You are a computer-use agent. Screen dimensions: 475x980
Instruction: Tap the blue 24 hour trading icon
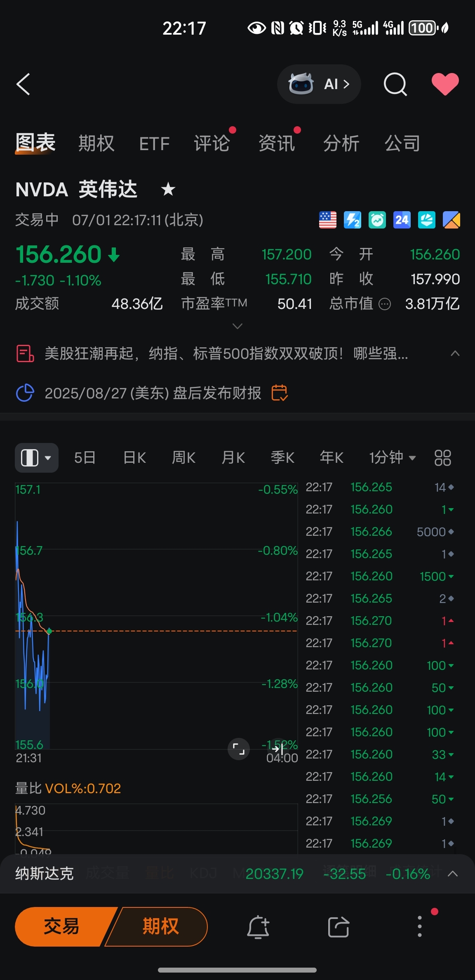click(402, 220)
